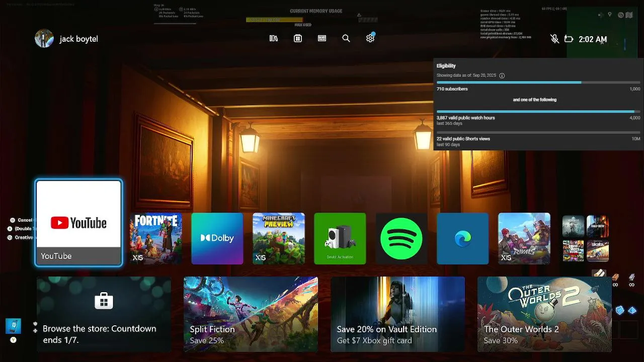Click the muted microphone status icon
The height and width of the screenshot is (362, 644).
pos(554,39)
